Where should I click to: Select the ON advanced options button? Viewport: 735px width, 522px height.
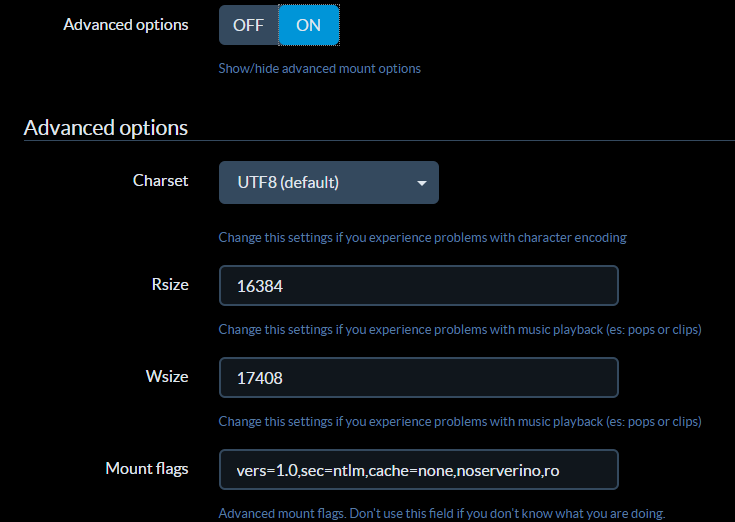tap(309, 25)
